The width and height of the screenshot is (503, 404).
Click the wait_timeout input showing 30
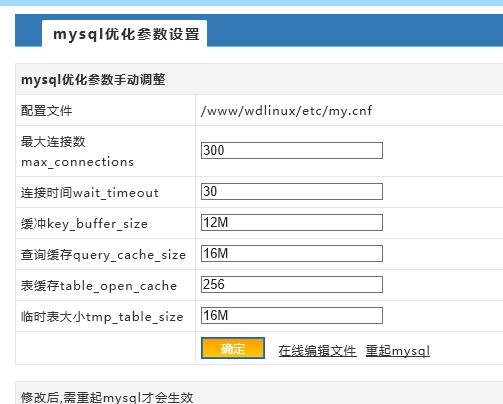(292, 191)
